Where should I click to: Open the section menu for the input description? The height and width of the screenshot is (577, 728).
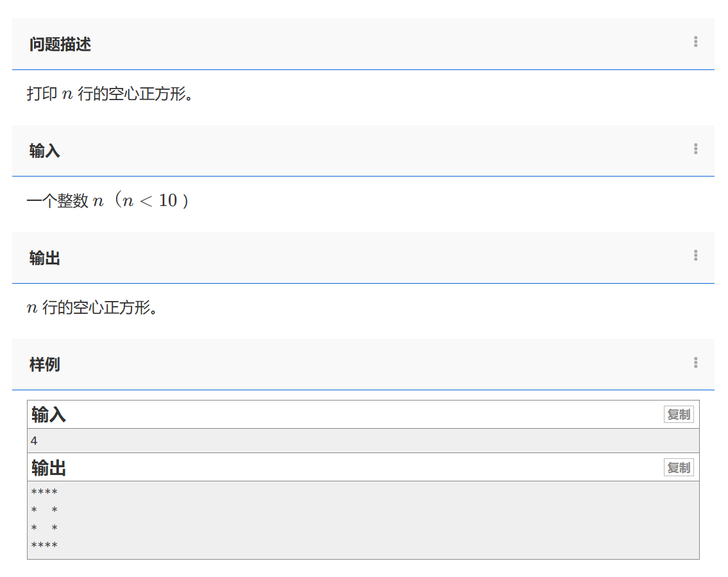click(695, 149)
